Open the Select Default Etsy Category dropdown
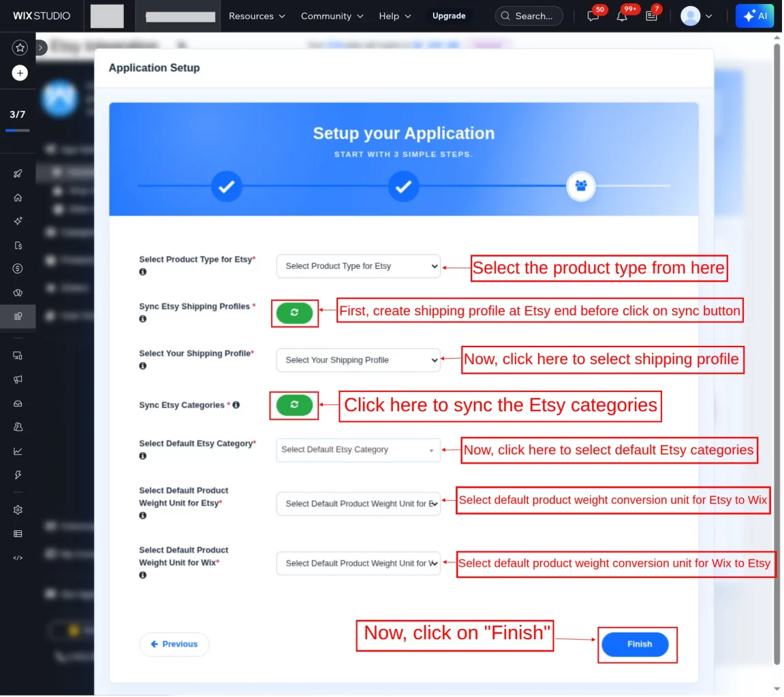 [x=358, y=450]
